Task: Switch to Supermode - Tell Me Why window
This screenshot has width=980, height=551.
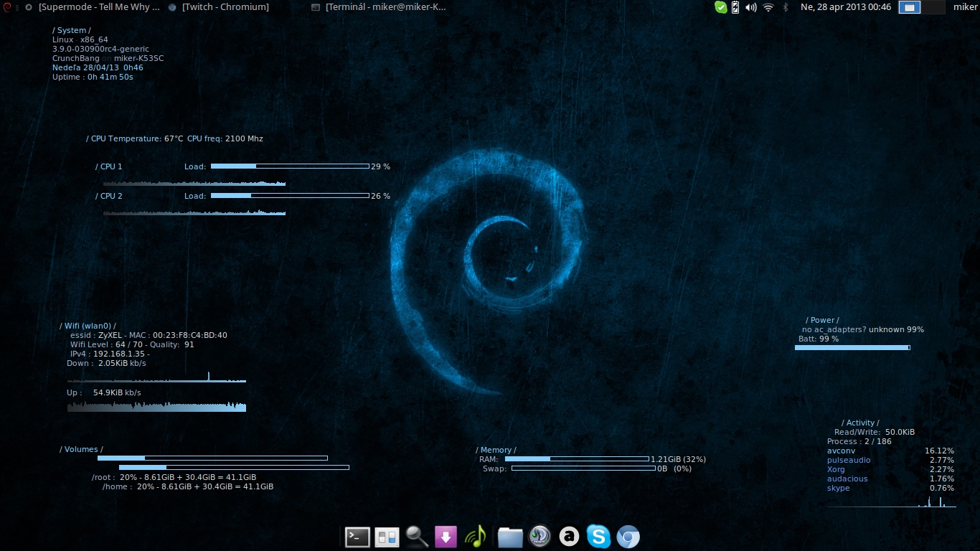Action: [92, 7]
